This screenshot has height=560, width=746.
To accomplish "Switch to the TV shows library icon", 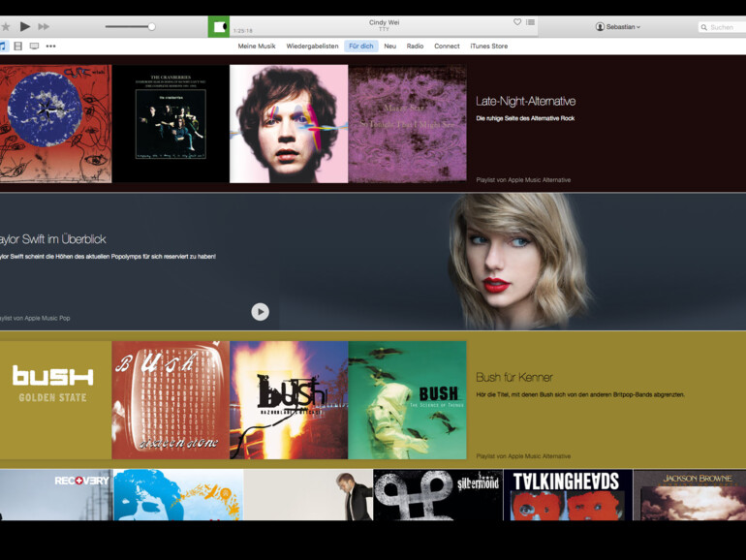I will 34,47.
